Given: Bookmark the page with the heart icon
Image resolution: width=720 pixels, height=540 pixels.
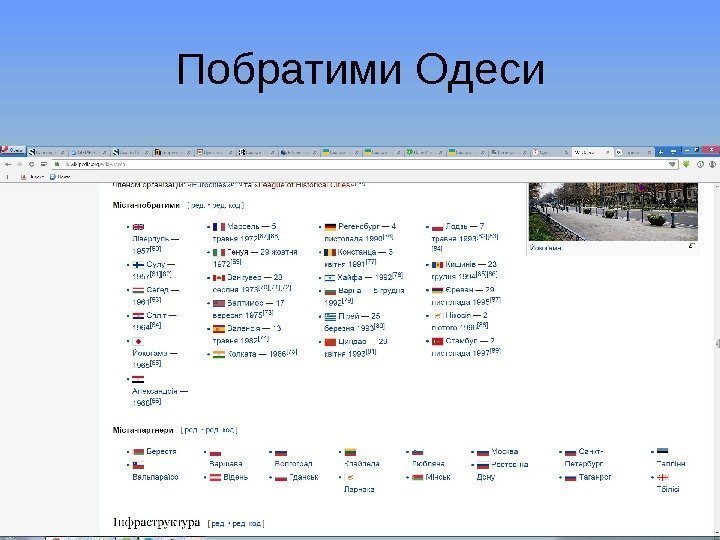Looking at the screenshot, I should tap(672, 164).
